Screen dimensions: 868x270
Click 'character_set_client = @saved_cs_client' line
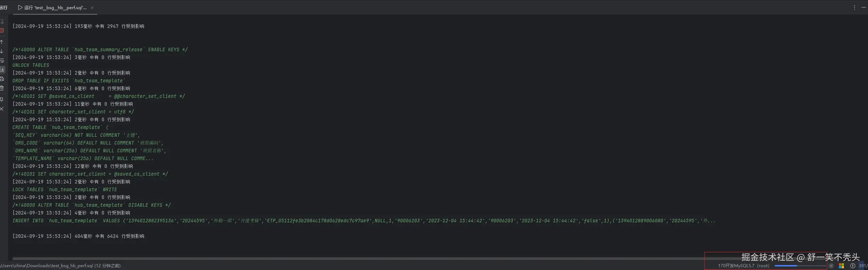click(x=90, y=174)
